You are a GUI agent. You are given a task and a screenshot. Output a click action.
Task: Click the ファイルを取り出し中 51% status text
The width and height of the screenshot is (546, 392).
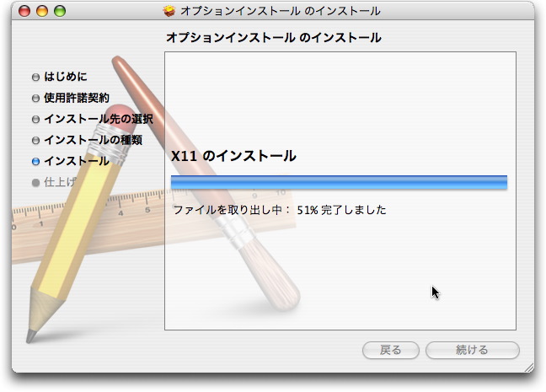pyautogui.click(x=280, y=210)
